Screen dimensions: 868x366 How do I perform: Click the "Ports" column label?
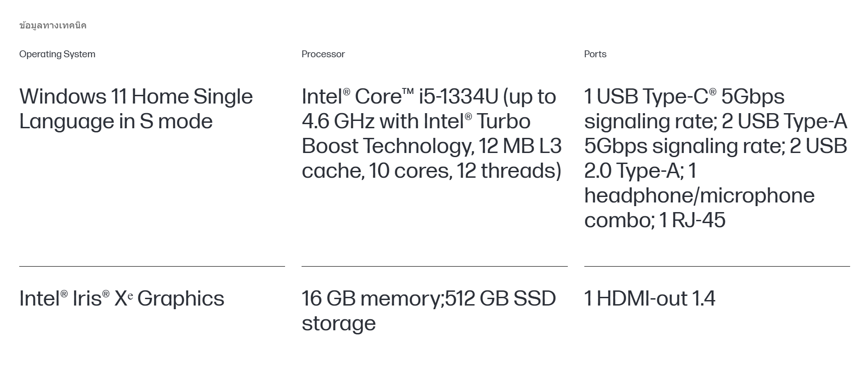pyautogui.click(x=595, y=54)
